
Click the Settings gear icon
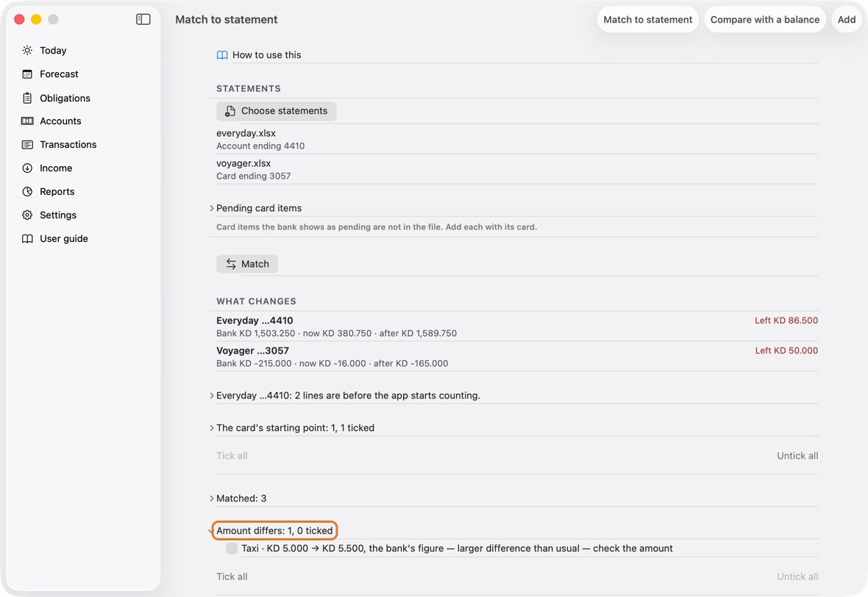pos(27,215)
